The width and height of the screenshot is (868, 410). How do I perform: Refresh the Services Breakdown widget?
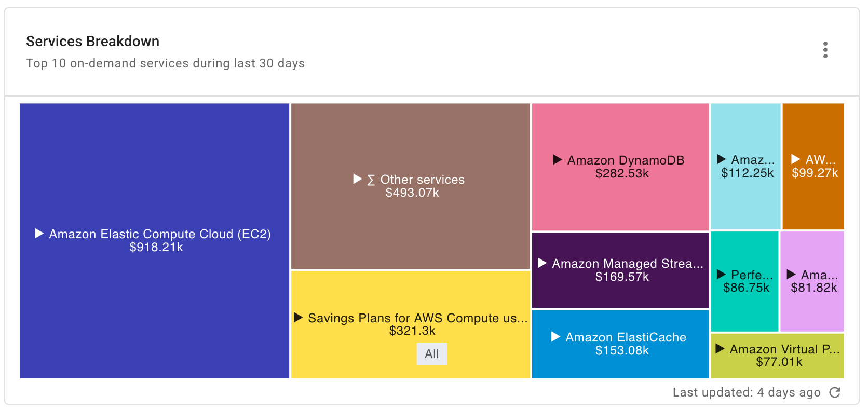(835, 392)
